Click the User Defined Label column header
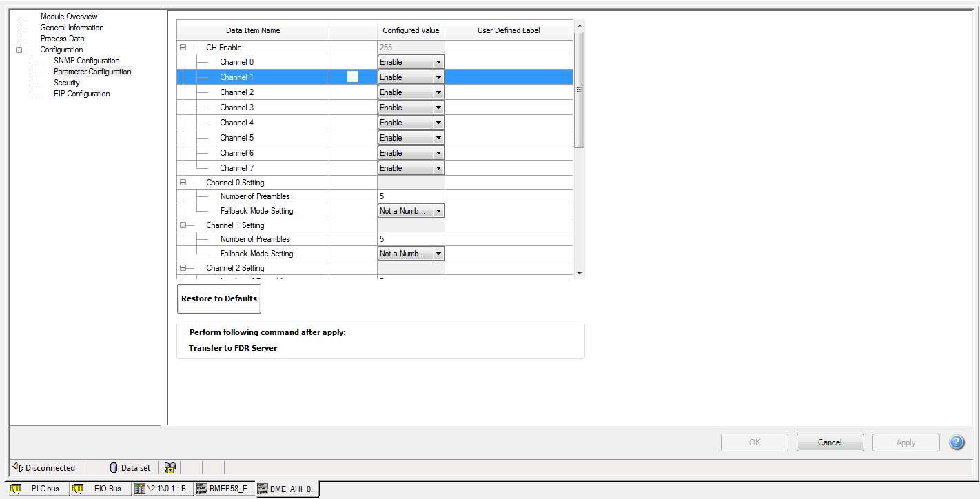980x499 pixels. pyautogui.click(x=509, y=30)
